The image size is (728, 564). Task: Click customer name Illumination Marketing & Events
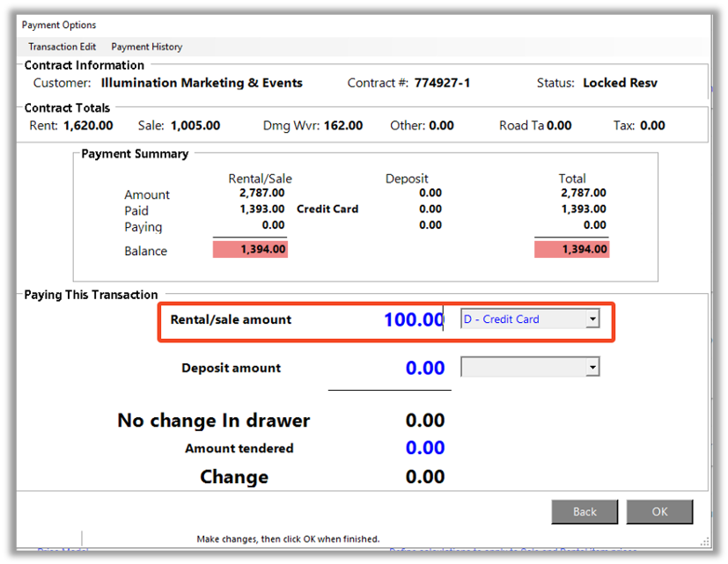pyautogui.click(x=201, y=82)
